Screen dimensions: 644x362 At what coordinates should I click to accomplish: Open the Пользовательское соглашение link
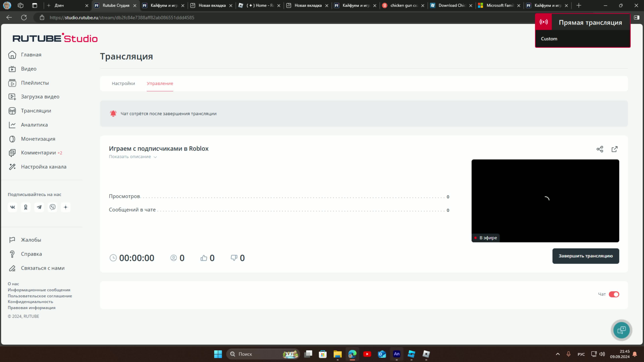tap(40, 296)
